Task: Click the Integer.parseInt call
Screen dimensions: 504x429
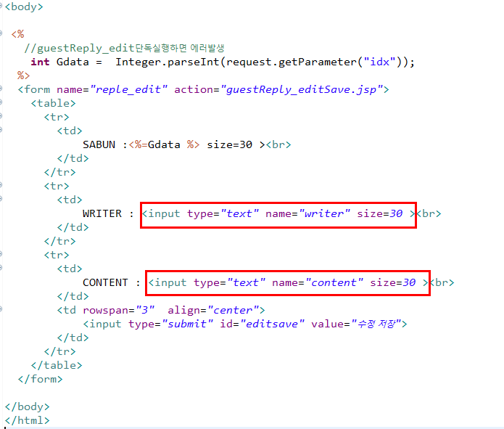Action: point(167,62)
